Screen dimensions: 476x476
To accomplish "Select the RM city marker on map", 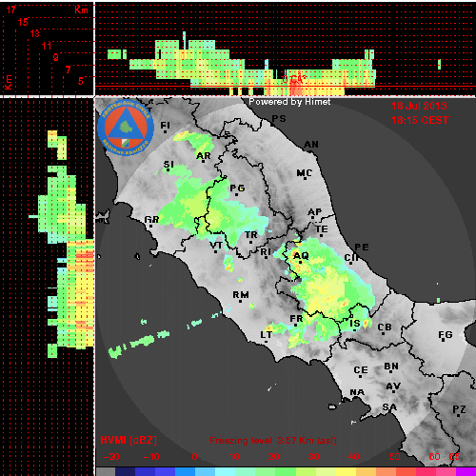I will [x=240, y=301].
